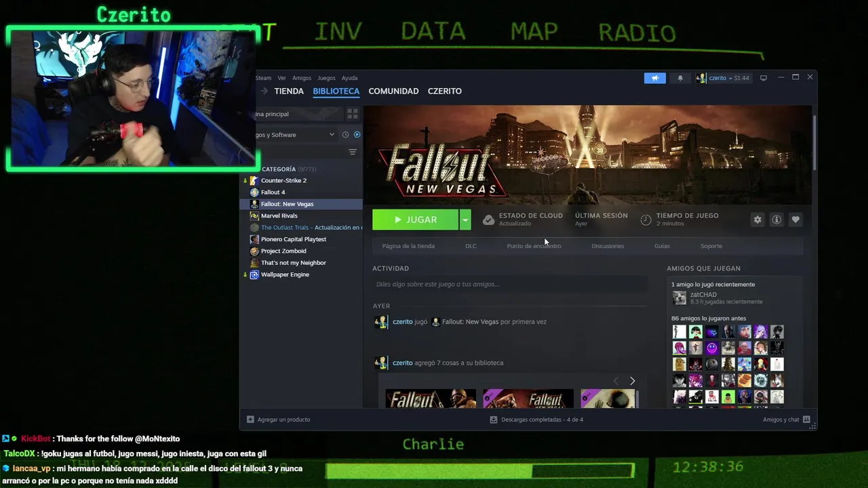
Task: Open the Ver menu
Action: [281, 78]
